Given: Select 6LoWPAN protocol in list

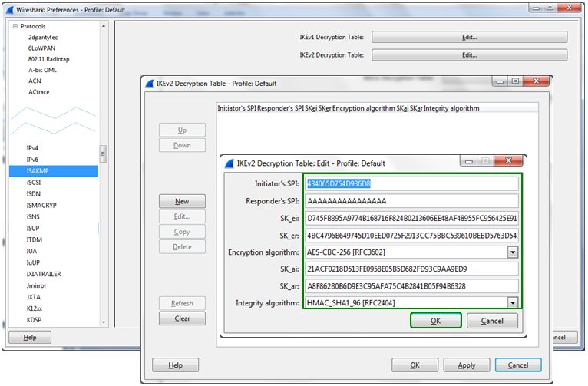Looking at the screenshot, I should coord(41,48).
